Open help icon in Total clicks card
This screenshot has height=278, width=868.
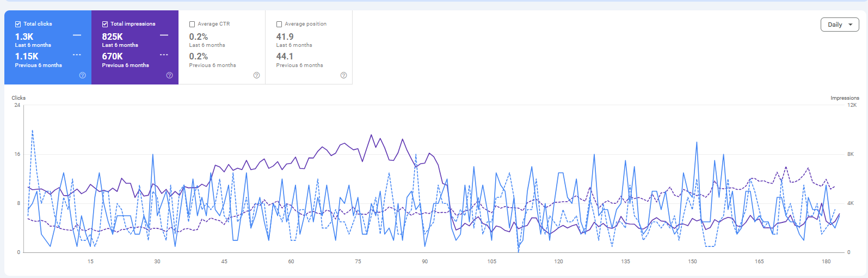pyautogui.click(x=82, y=75)
